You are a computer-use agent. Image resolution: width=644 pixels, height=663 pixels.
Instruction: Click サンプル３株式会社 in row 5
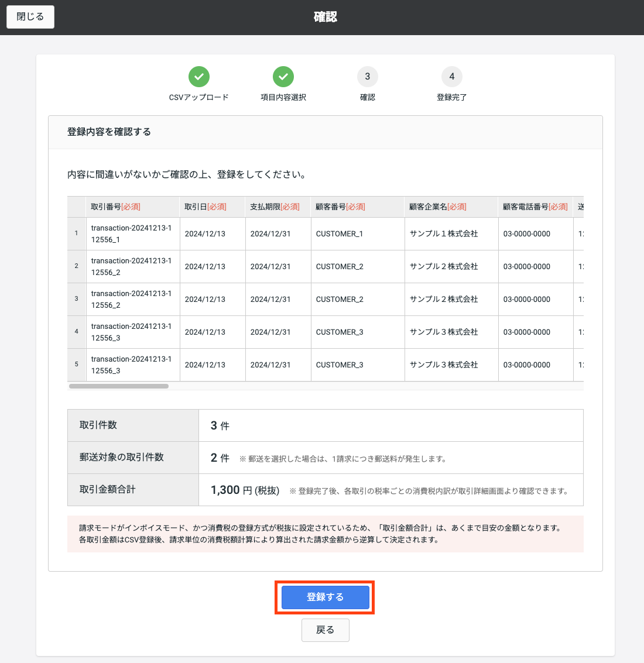pyautogui.click(x=444, y=365)
